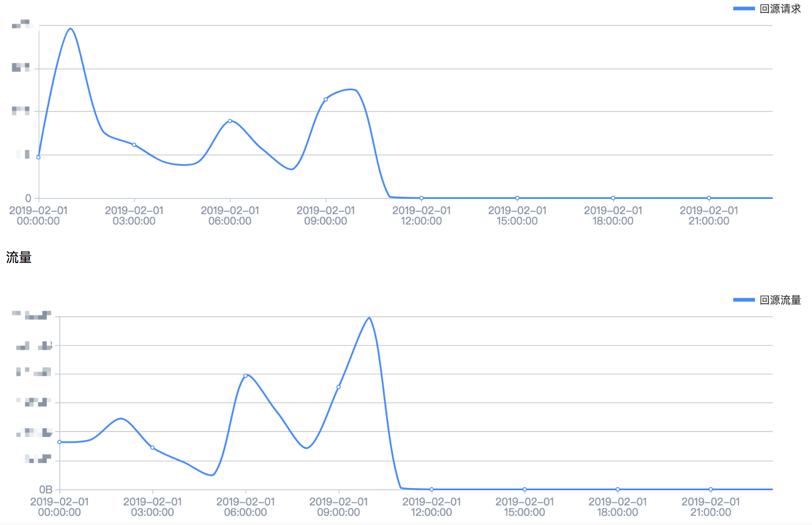Click the 流量 section heading
This screenshot has height=525, width=812.
19,258
